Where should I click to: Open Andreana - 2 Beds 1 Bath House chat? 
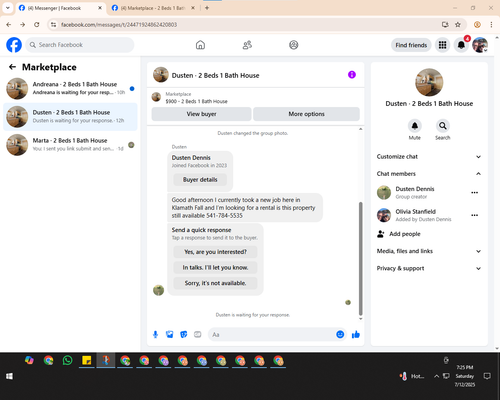(x=70, y=89)
